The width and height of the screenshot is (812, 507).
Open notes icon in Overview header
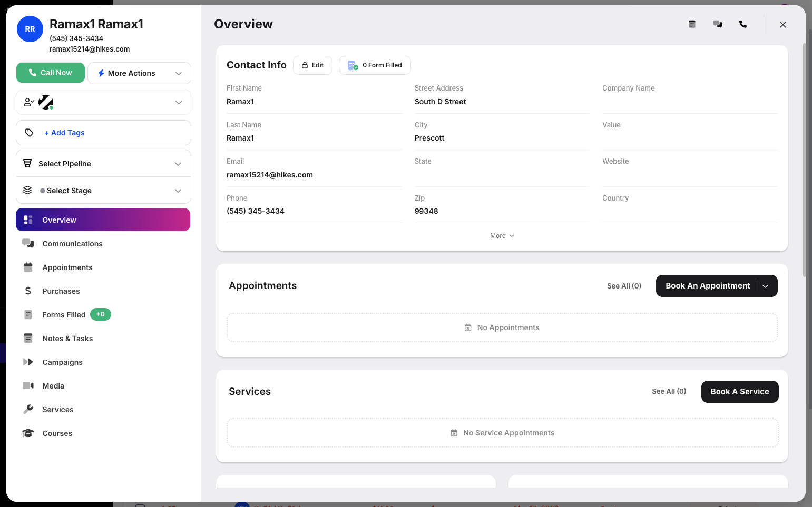point(692,24)
